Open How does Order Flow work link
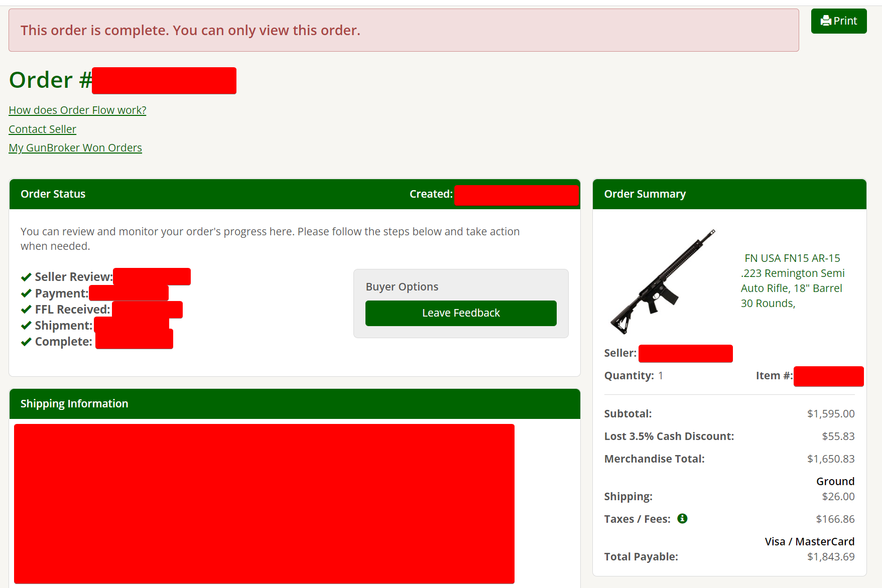Screen dimensions: 882x588 click(77, 110)
